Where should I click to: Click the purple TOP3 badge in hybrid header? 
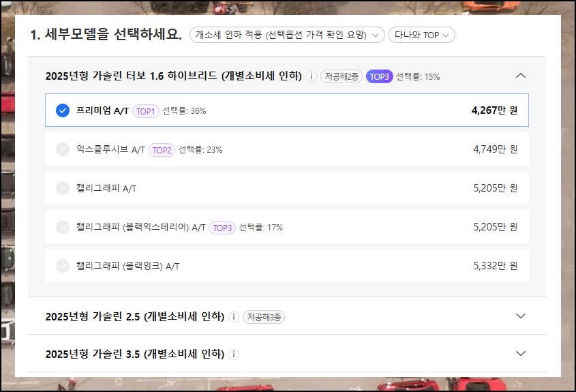379,76
